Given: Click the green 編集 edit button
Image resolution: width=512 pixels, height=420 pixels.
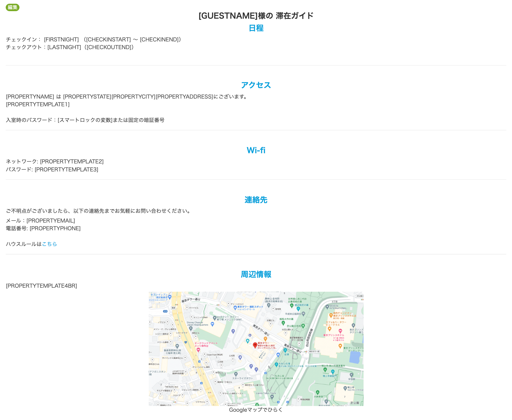Looking at the screenshot, I should [13, 7].
